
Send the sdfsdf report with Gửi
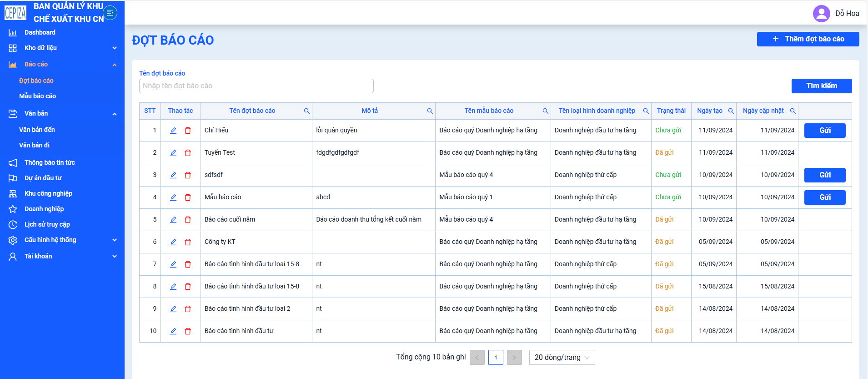[x=825, y=175]
